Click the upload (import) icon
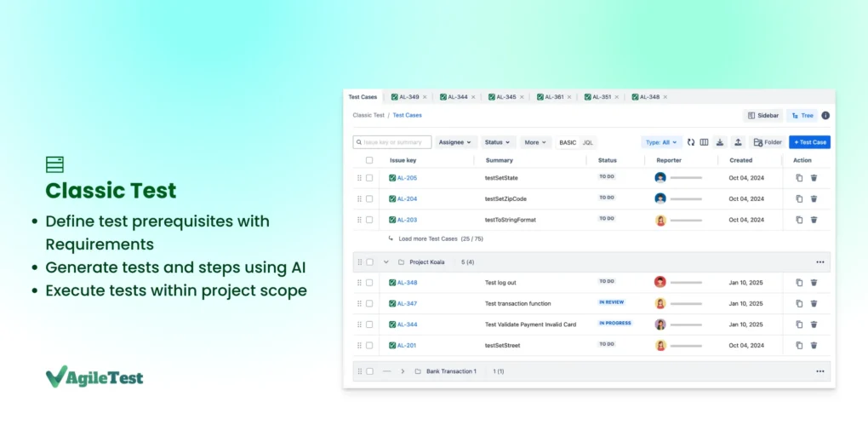Viewport: 868px width, 425px height. (x=738, y=142)
